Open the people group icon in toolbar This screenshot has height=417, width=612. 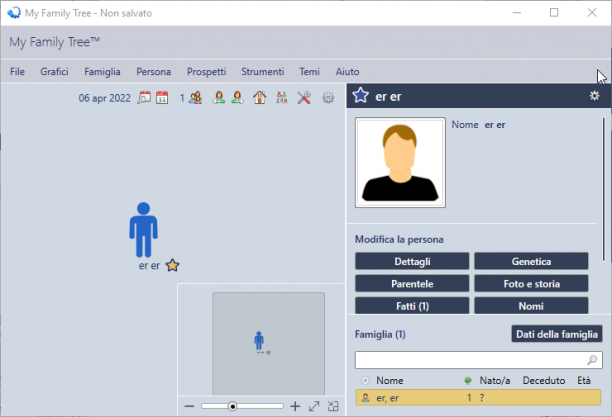[195, 98]
